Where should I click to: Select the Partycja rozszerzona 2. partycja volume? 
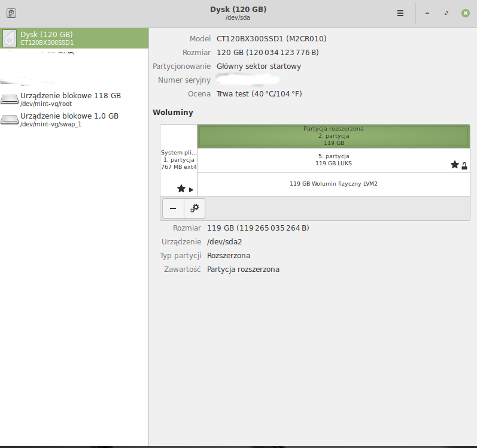(x=333, y=136)
